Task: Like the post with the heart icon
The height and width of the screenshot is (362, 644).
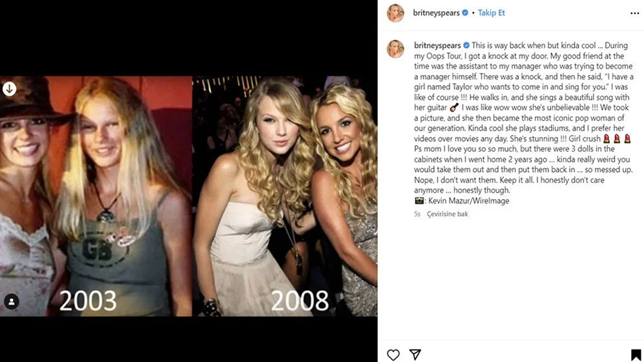Action: [x=393, y=354]
